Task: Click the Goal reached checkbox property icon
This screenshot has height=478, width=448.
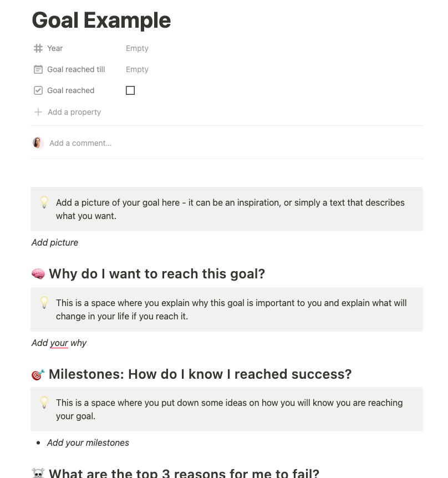Action: [x=38, y=90]
